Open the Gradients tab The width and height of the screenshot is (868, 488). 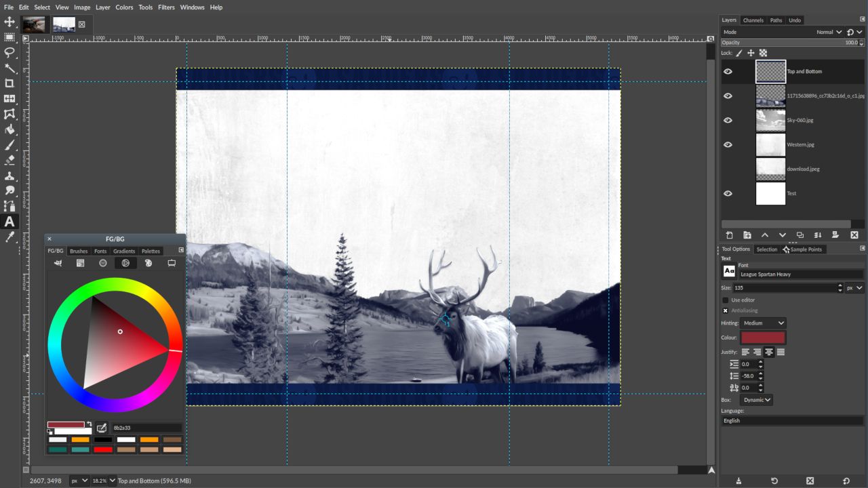coord(124,251)
